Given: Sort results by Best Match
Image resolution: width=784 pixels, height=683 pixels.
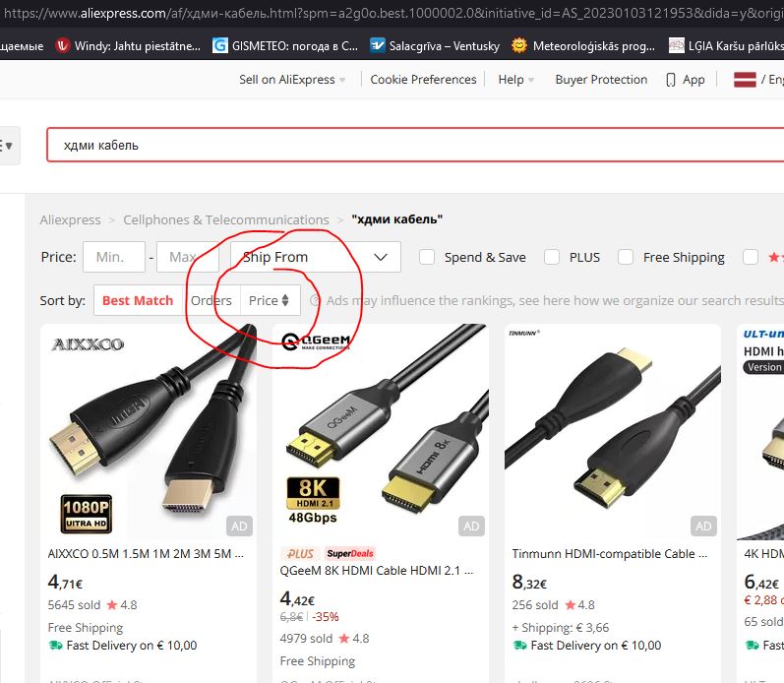Looking at the screenshot, I should tap(138, 300).
